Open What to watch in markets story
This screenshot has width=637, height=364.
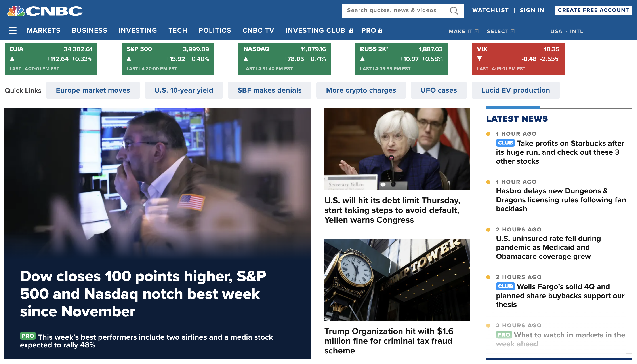(561, 339)
